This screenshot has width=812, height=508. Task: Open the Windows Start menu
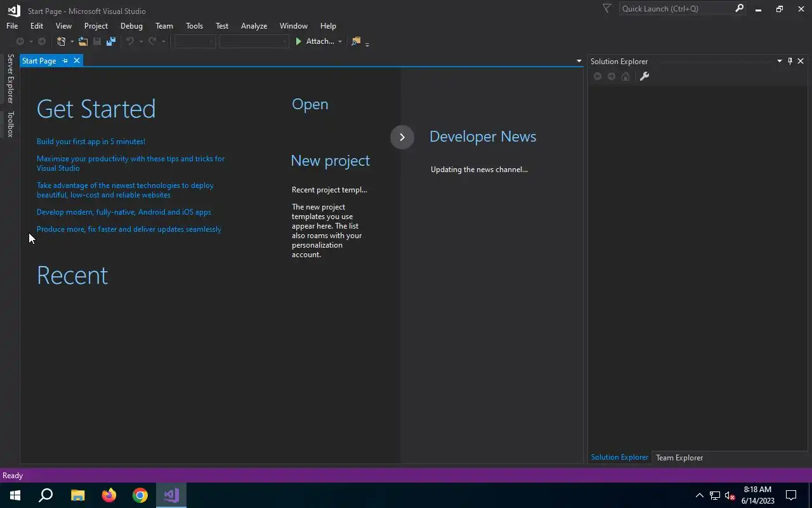[15, 495]
